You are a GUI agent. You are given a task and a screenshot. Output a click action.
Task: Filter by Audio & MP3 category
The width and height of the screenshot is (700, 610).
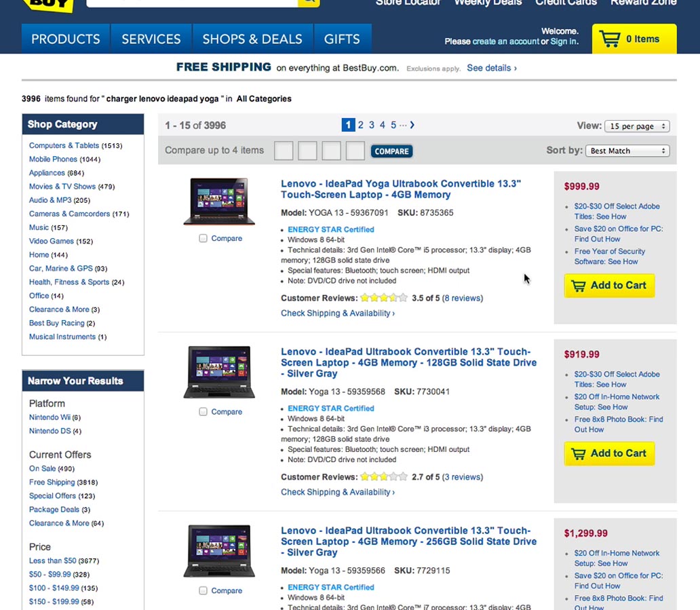(x=50, y=200)
